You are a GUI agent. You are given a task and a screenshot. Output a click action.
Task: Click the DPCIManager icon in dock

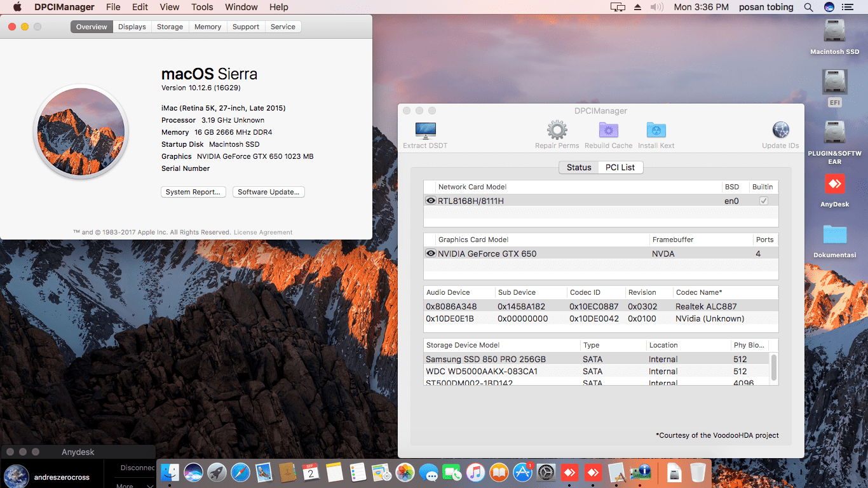click(641, 472)
